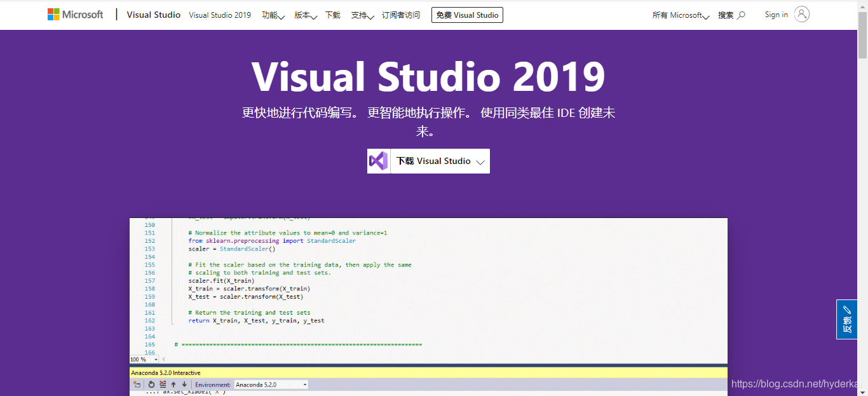This screenshot has height=396, width=868.
Task: Click the 'from sklearn.preprocessing import StandardScaler' line
Action: click(x=272, y=241)
